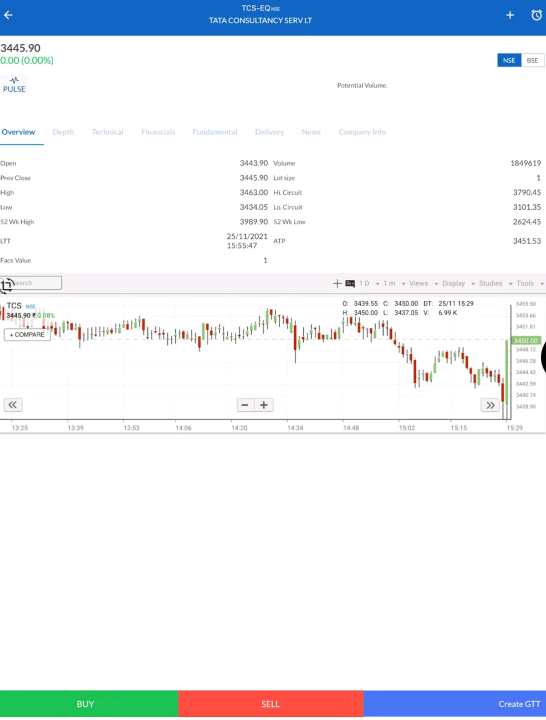Image resolution: width=546 pixels, height=720 pixels.
Task: Click the 14:34 time label on chart axis
Action: click(295, 428)
